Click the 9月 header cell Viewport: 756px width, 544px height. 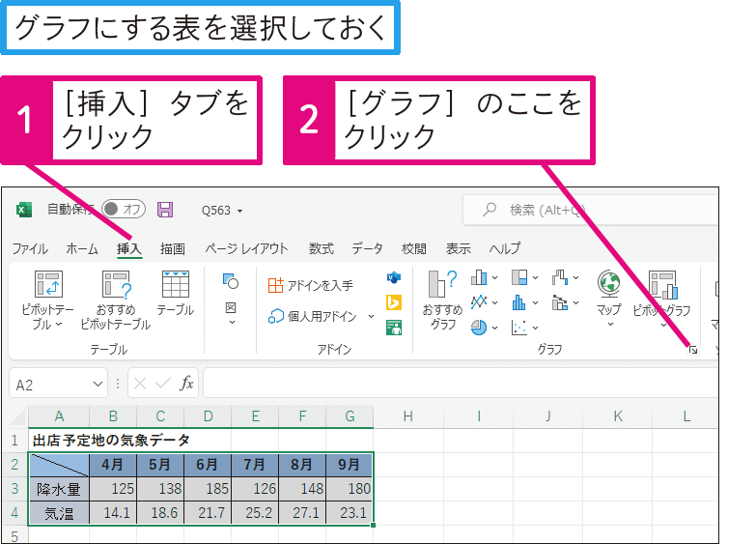(x=350, y=465)
